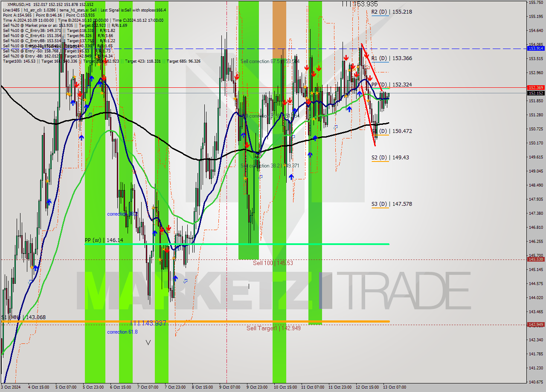Click the blue 153.914 price tag on axis

click(536, 49)
